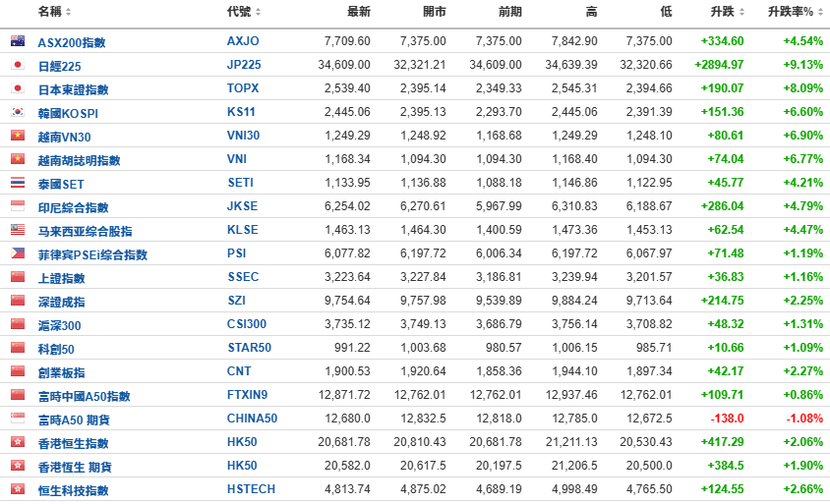
Task: Open the 印尼綜合指數 link
Action: click(73, 207)
